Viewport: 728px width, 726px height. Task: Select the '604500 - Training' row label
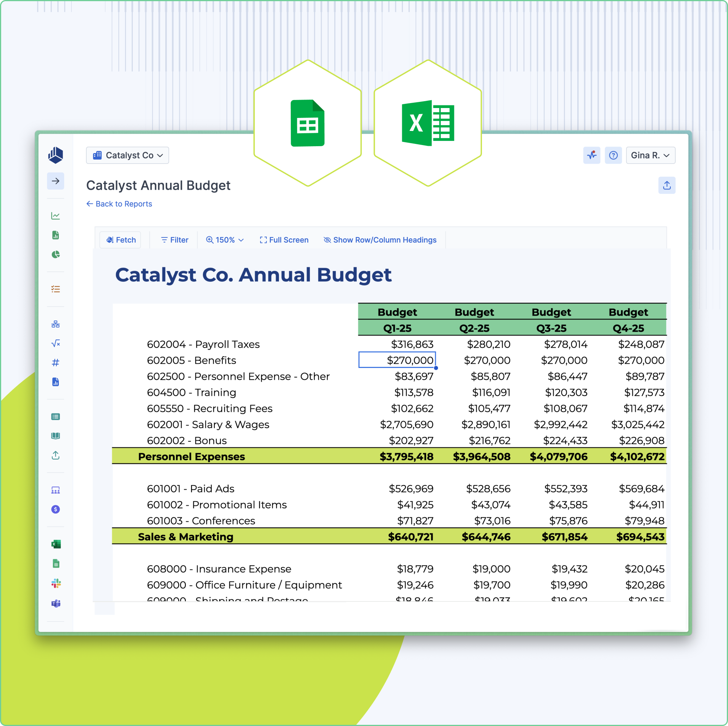pyautogui.click(x=192, y=392)
